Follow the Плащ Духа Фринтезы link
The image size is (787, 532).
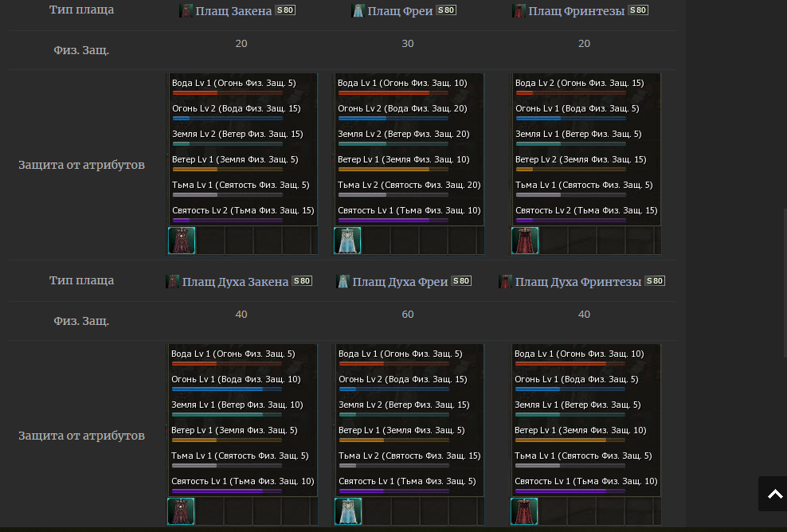click(578, 282)
